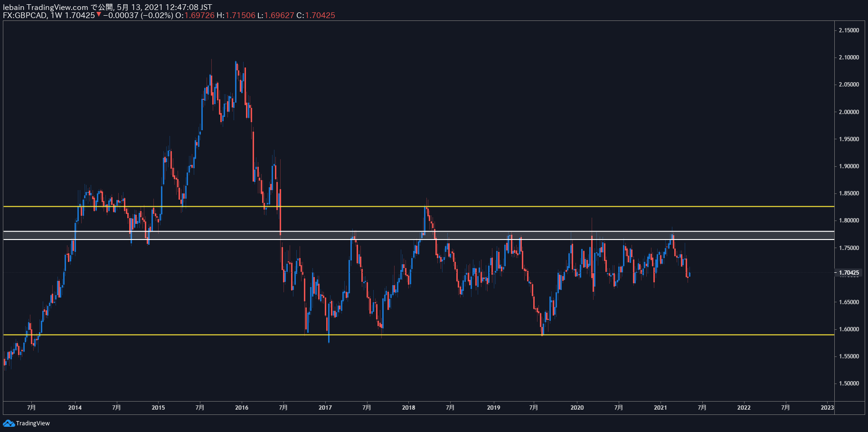The image size is (868, 432).
Task: Click the L:1.69627 low value
Action: [x=275, y=15]
